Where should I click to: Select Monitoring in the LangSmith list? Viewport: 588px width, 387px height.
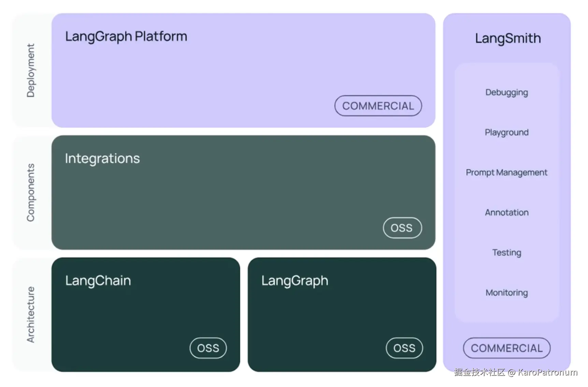point(506,293)
